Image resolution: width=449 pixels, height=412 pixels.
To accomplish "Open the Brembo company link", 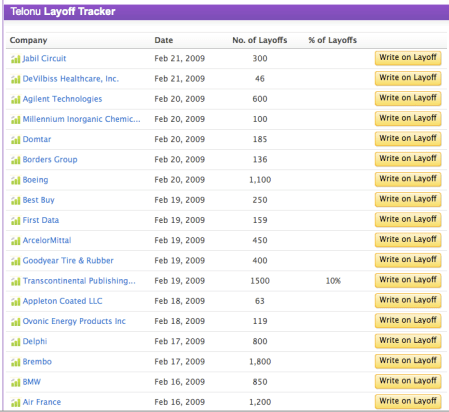I will click(x=37, y=362).
